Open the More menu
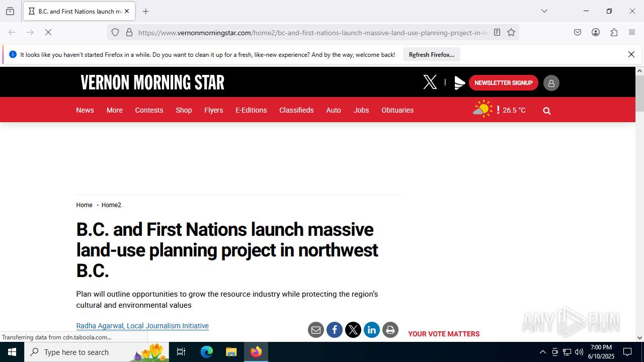 click(115, 110)
